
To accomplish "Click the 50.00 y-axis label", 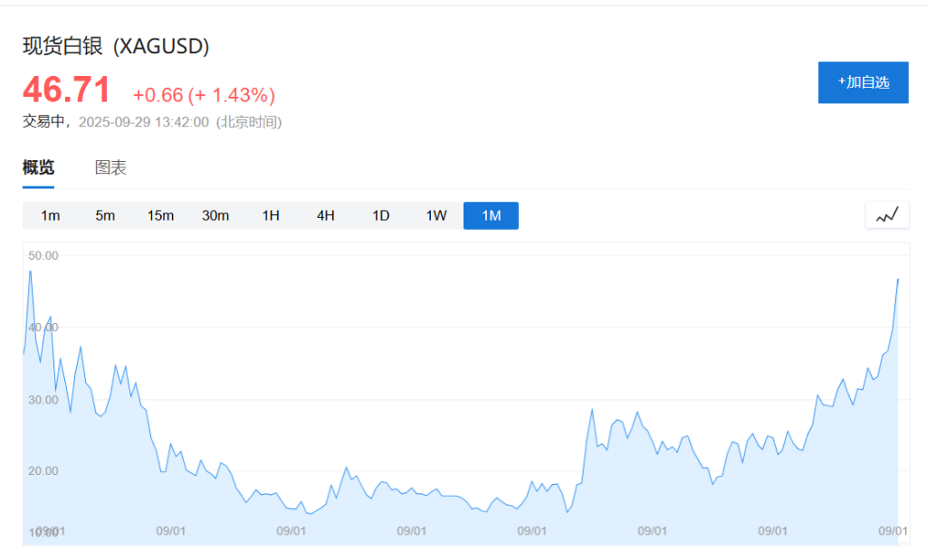I will (43, 255).
